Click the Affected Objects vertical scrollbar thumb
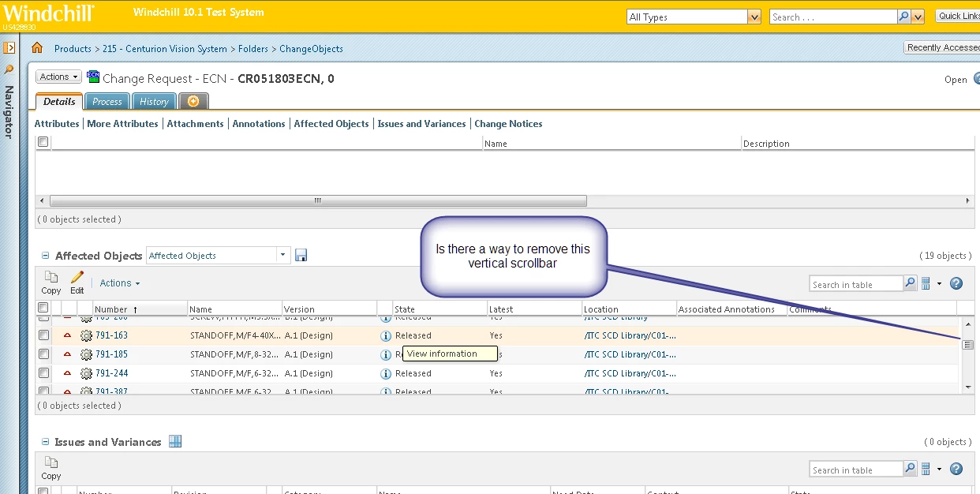980x494 pixels. pos(968,345)
